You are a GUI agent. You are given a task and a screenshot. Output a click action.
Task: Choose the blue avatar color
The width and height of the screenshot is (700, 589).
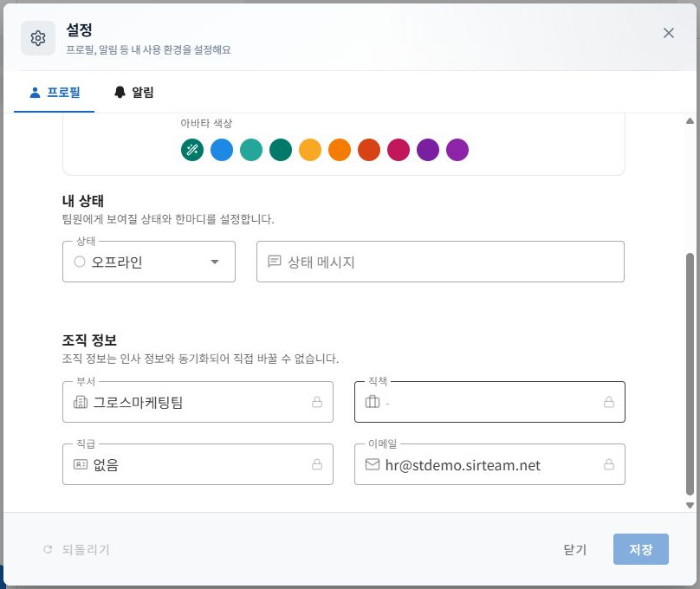pos(222,150)
